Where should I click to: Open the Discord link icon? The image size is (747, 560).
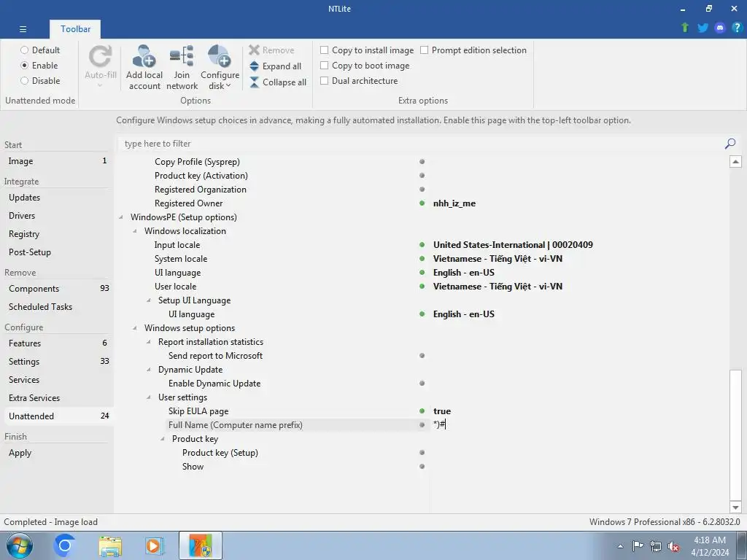[x=720, y=28]
